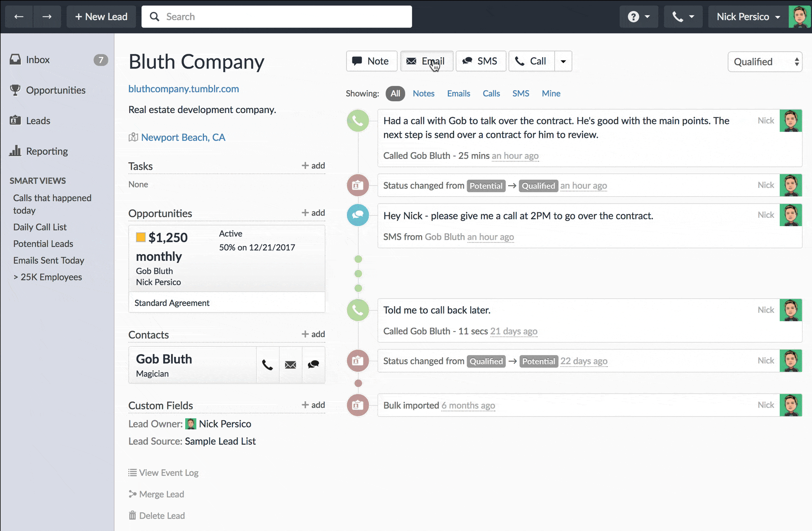Screen dimensions: 812x531
Task: Click the SMS message icon
Action: (x=358, y=215)
